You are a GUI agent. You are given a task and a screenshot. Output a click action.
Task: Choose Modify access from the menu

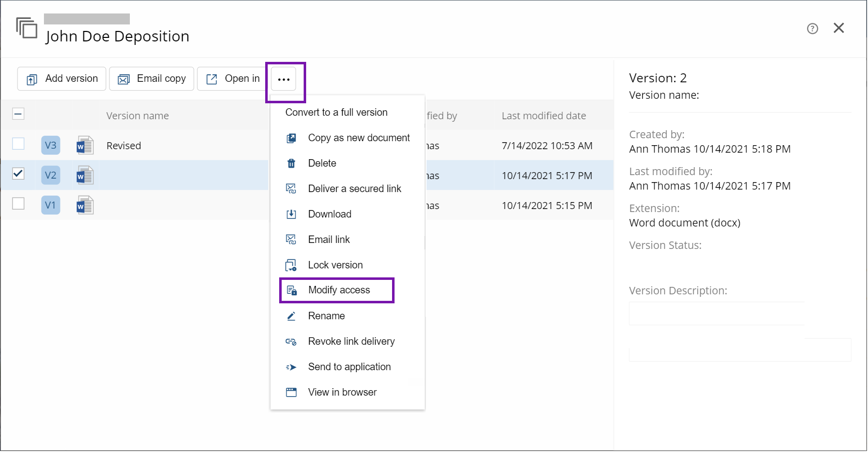[x=338, y=290]
